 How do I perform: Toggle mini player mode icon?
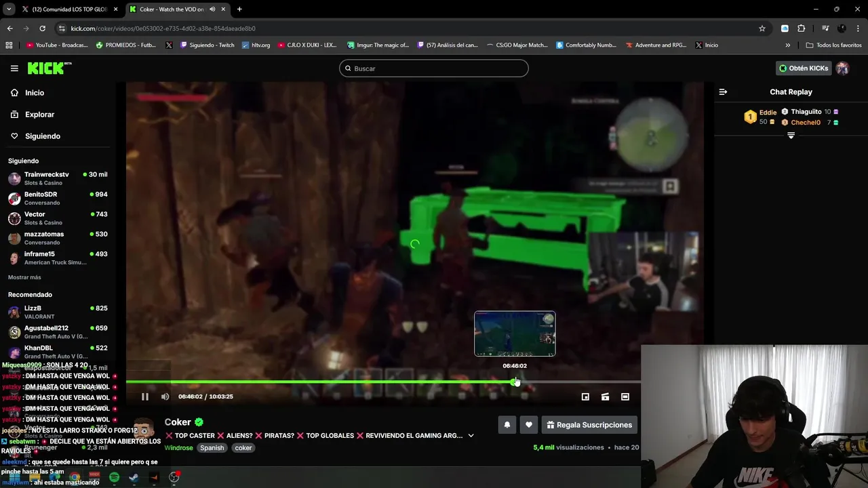tap(585, 396)
